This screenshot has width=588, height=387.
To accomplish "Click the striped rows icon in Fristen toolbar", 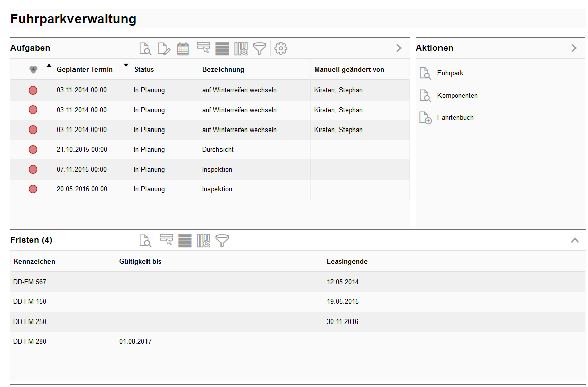I will tap(185, 241).
